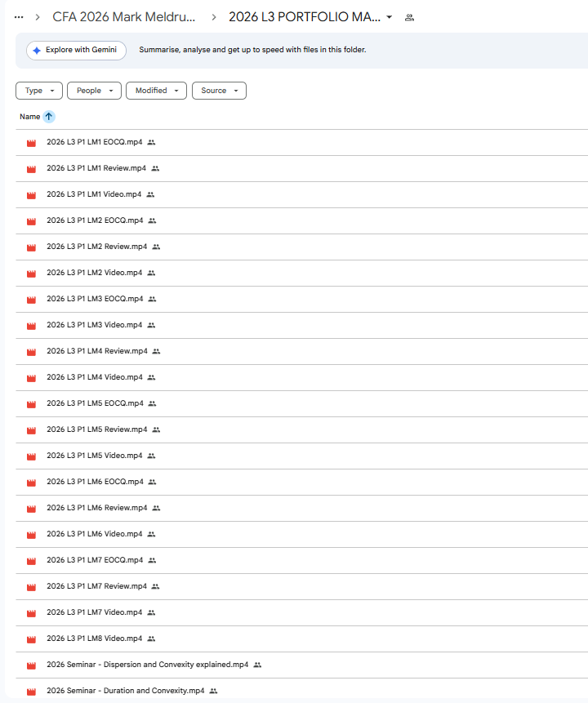Screen dimensions: 588x703
Task: Click video icon for 2026 L3 P1 LM1 EOCQ.mp4
Action: click(32, 143)
